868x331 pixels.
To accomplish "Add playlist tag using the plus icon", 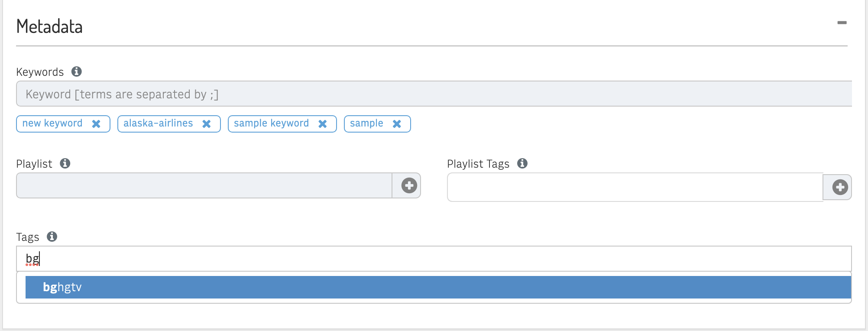I will [840, 187].
